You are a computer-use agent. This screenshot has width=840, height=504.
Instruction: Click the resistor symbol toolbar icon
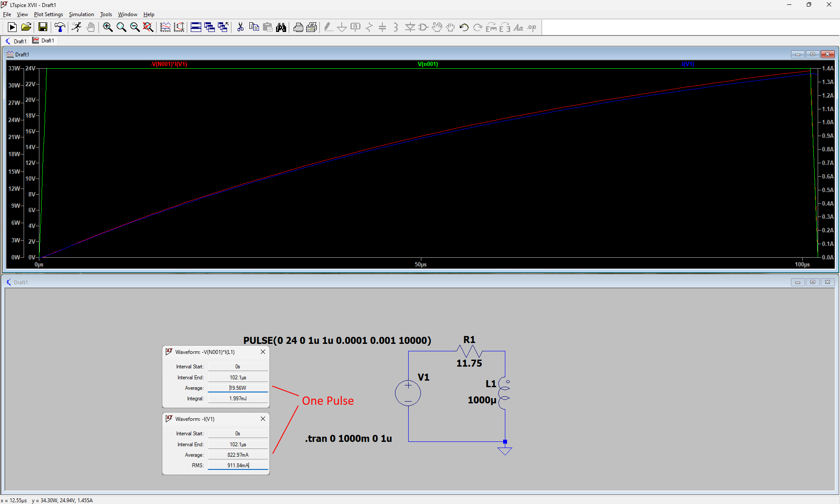coord(369,27)
